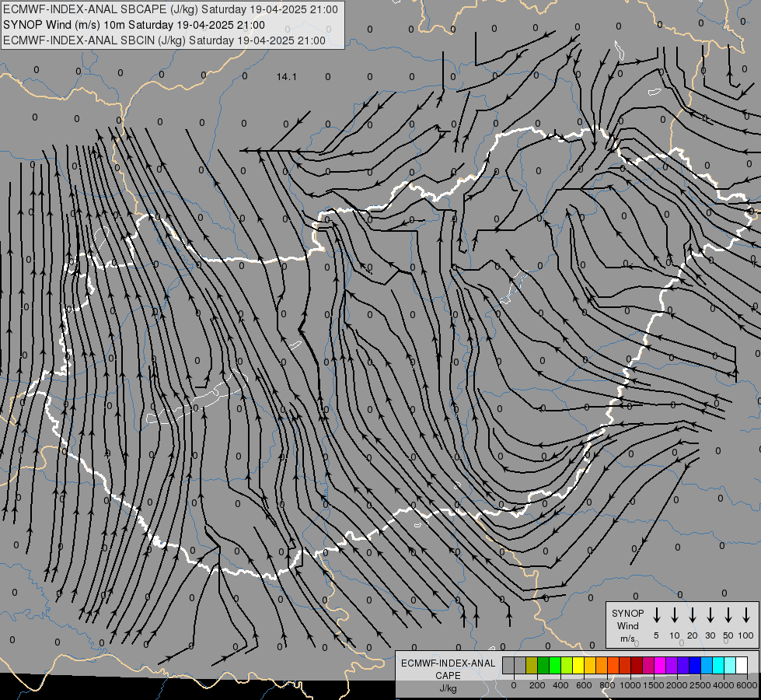Click the 2000 tick label on CAPE scale
This screenshot has height=700, width=761.
[x=677, y=685]
